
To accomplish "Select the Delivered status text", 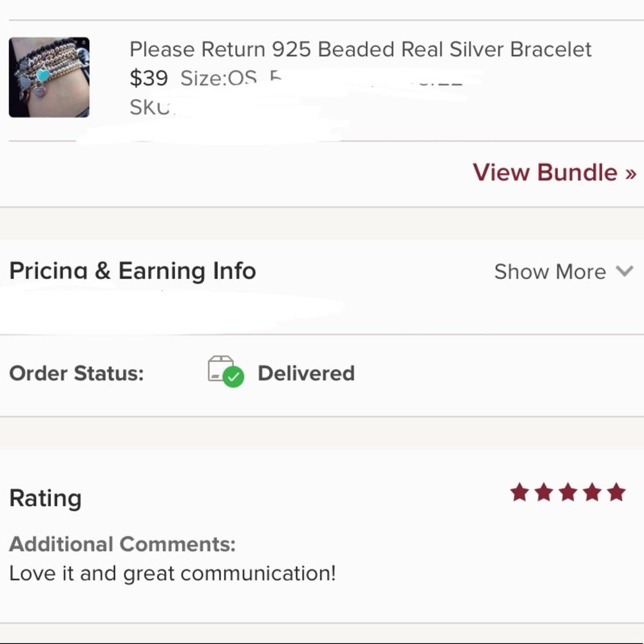I will point(306,374).
